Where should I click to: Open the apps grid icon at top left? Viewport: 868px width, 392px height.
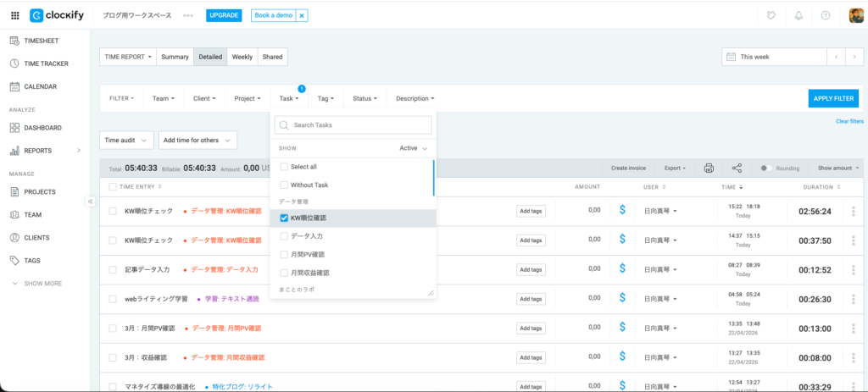(14, 15)
